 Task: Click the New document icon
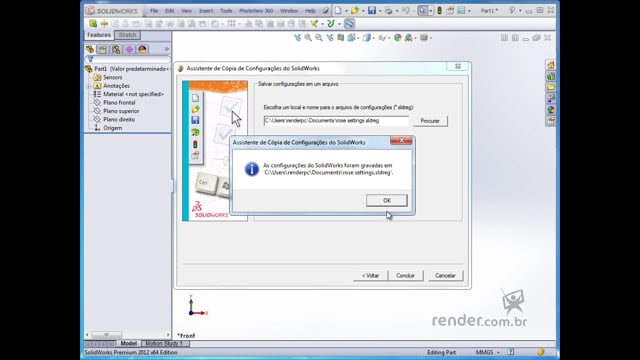pos(338,11)
